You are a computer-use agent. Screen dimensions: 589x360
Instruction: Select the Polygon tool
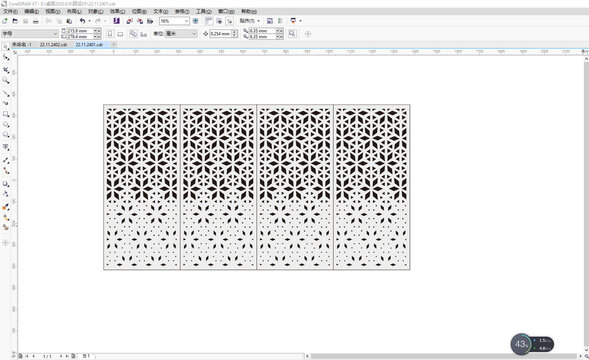pos(6,135)
